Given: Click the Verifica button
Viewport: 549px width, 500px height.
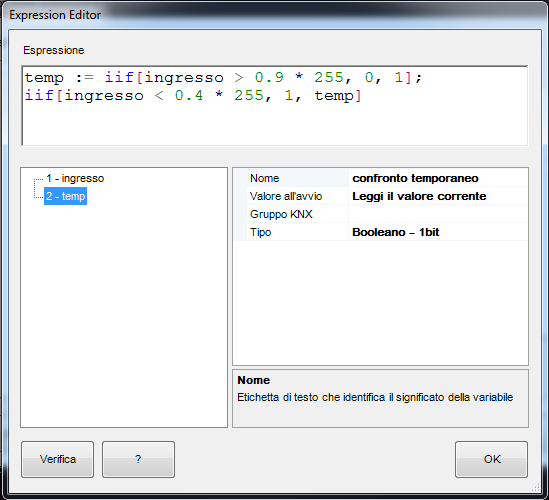Looking at the screenshot, I should (x=57, y=459).
